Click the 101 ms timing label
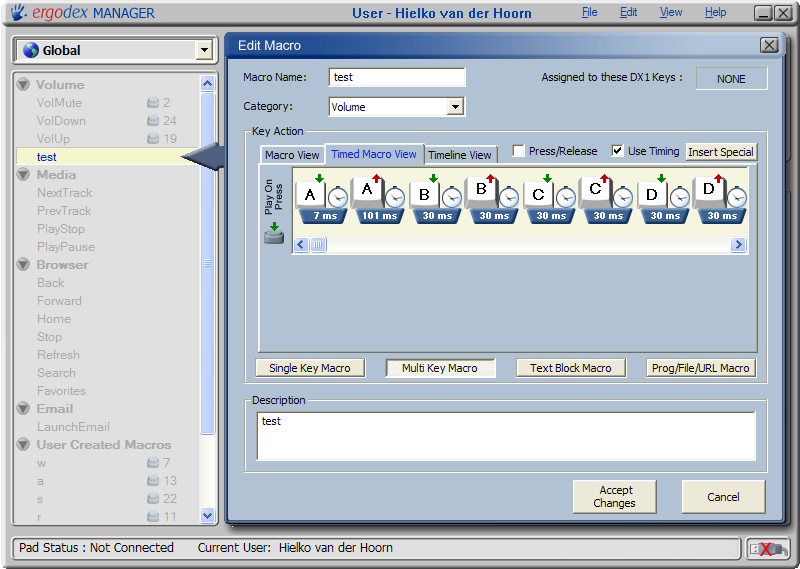800x569 pixels. pyautogui.click(x=380, y=216)
